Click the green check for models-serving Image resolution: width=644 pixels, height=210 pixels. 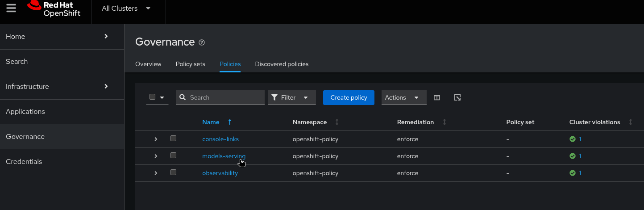[x=573, y=156]
